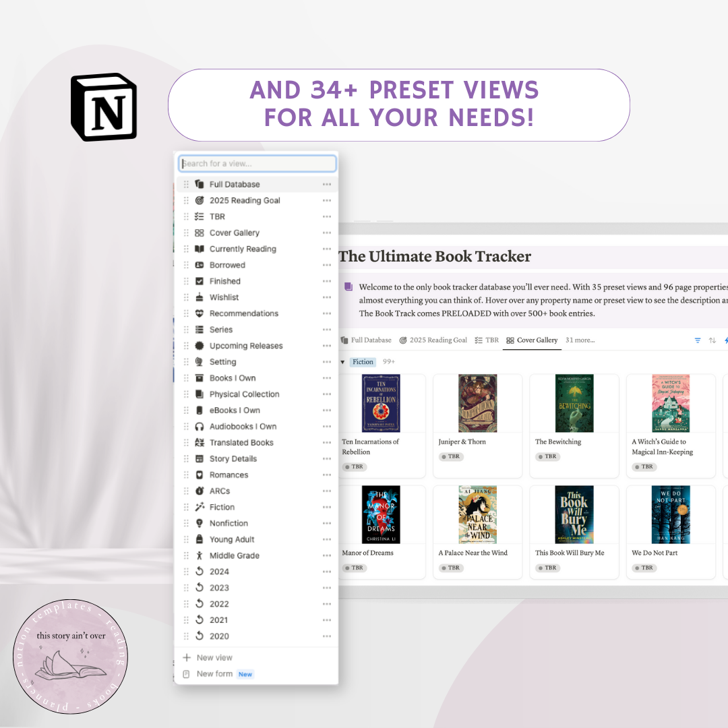Click the filter icon above the gallery
The height and width of the screenshot is (728, 728).
pyautogui.click(x=698, y=340)
